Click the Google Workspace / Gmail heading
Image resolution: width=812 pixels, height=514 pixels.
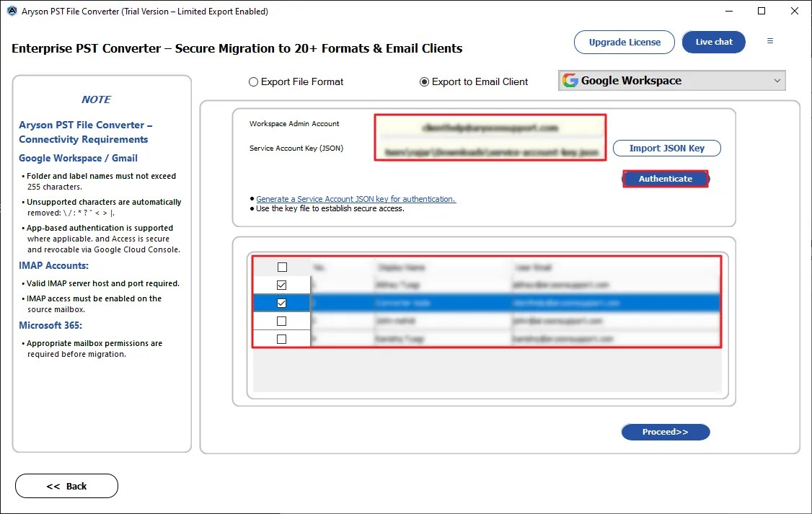tap(78, 159)
